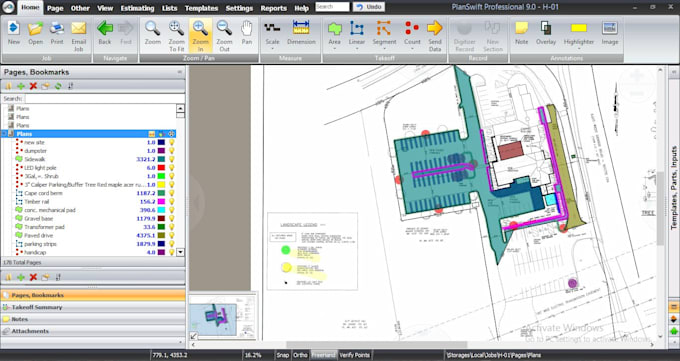The height and width of the screenshot is (361, 680).
Task: Toggle LED light pole lightbulb visibility
Action: tap(171, 167)
